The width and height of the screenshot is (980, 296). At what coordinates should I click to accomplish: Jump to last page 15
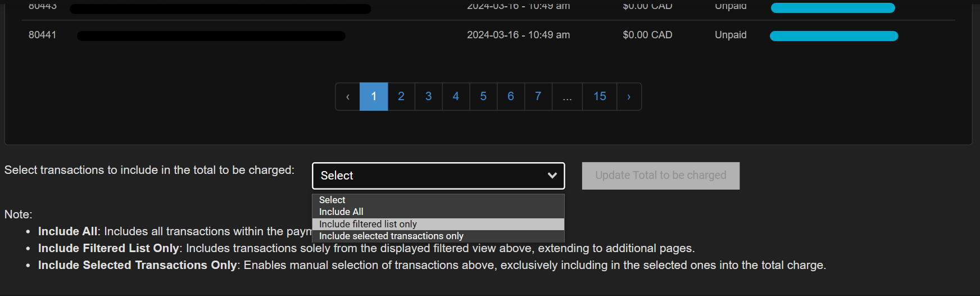click(x=600, y=97)
